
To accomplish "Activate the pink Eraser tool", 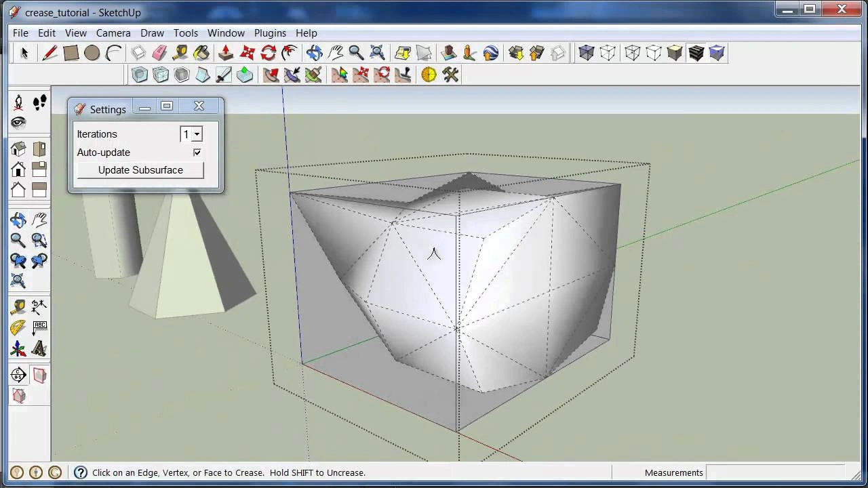I will pos(159,53).
